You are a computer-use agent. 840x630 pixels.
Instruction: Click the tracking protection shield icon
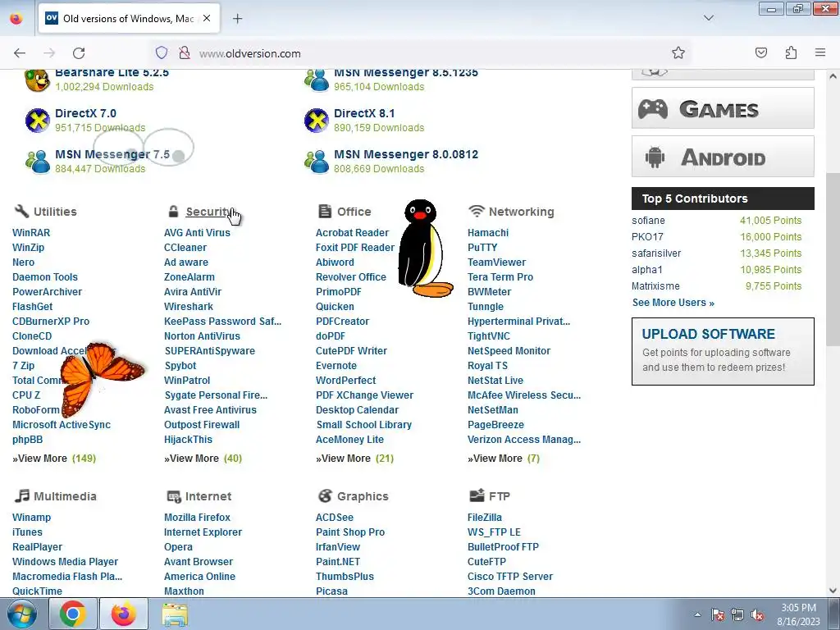162,52
